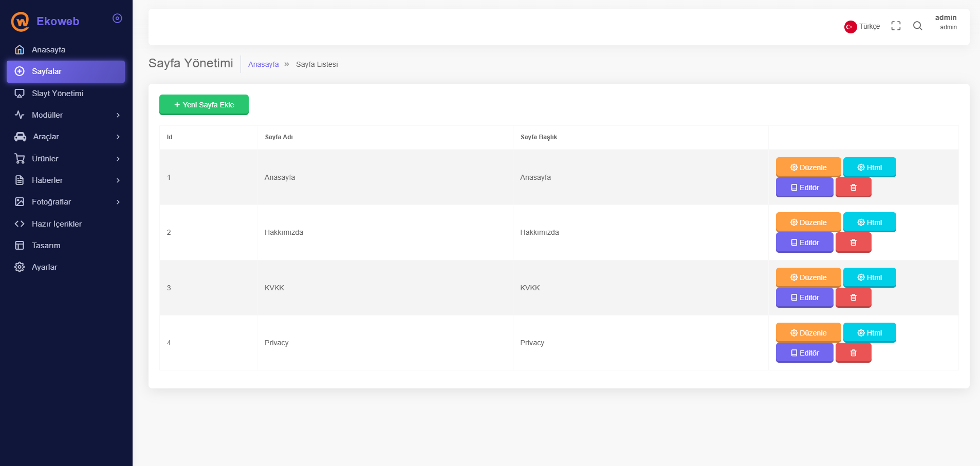Click the Yeni Sayfa Ekle button
The image size is (980, 466).
[204, 105]
